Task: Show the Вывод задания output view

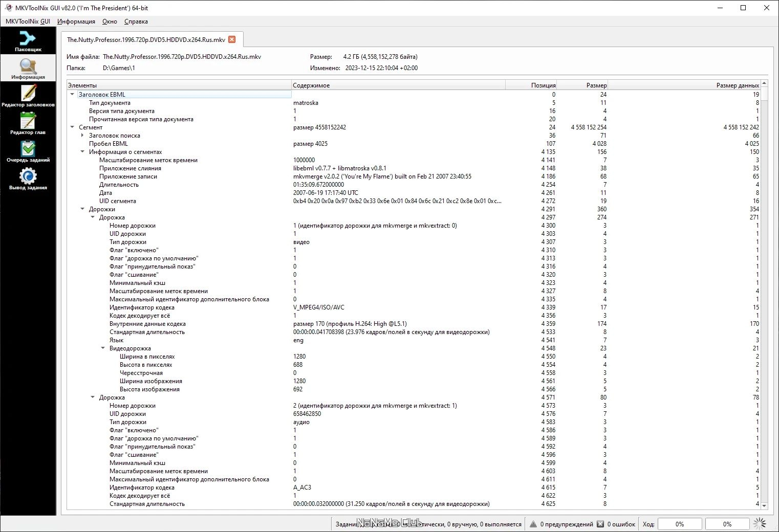Action: 28,179
